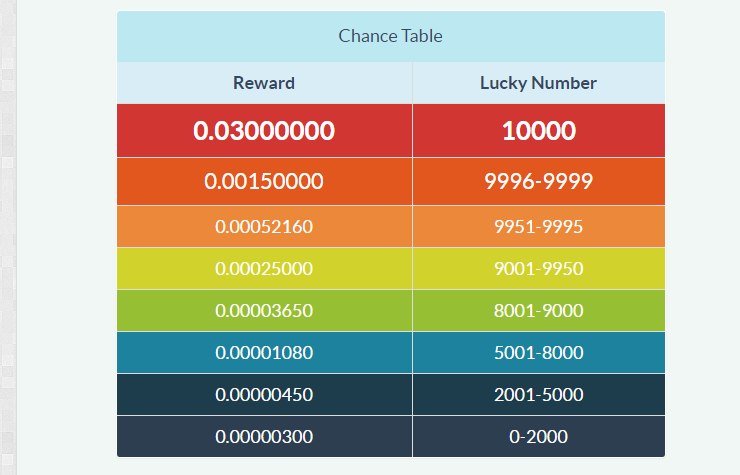
Task: Select the Lucky Number column header
Action: tap(538, 83)
